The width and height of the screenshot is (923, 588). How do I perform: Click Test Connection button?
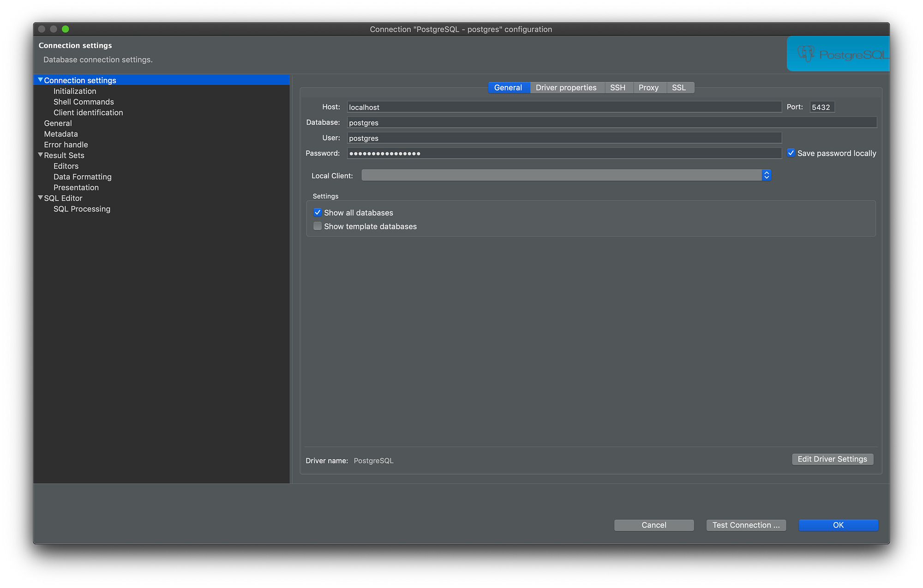click(746, 525)
